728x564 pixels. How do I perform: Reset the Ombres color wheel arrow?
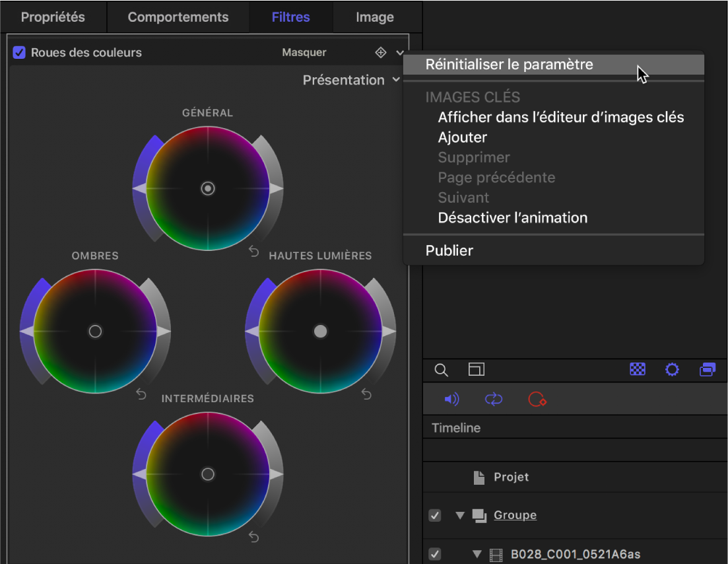140,394
